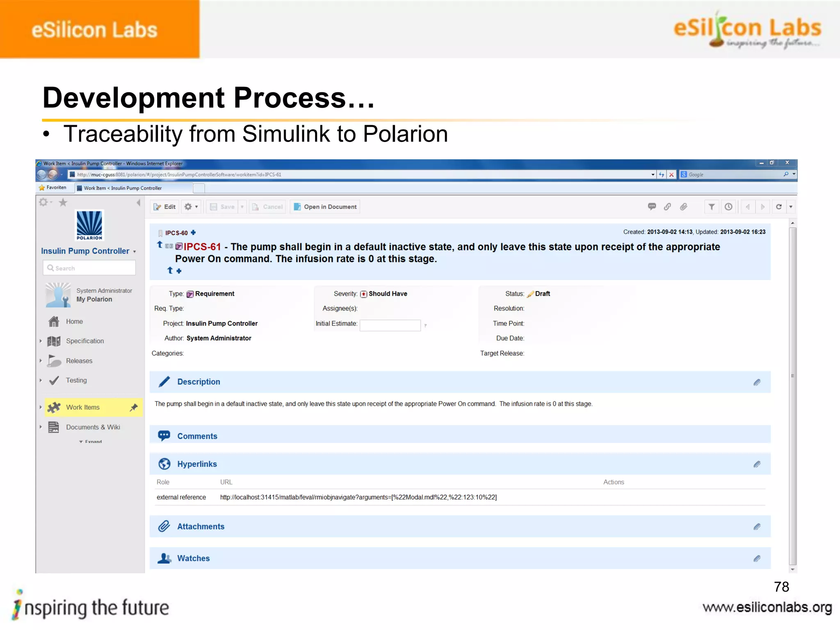Open My Polarion

coord(94,299)
